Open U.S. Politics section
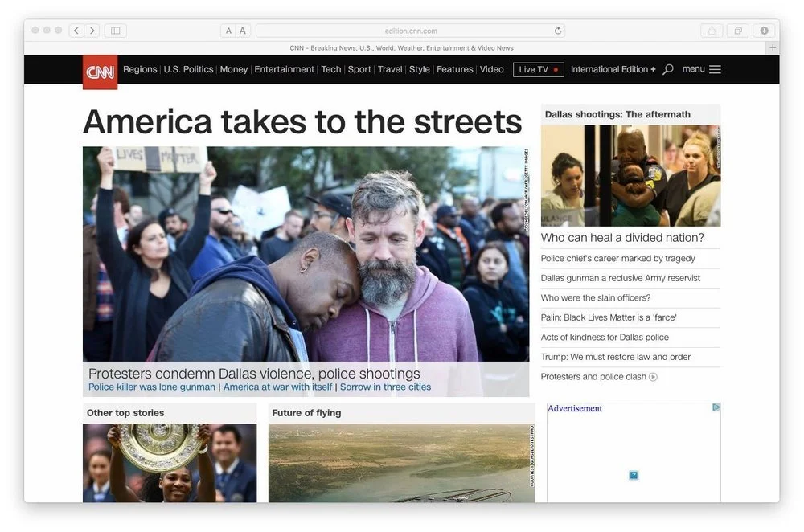 coord(188,69)
